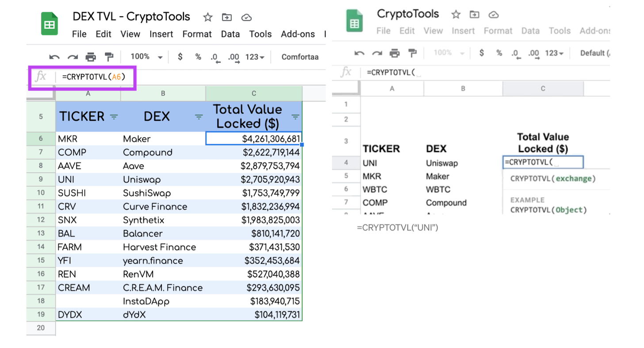Open the TICKER column filter
The width and height of the screenshot is (644, 348).
point(114,117)
